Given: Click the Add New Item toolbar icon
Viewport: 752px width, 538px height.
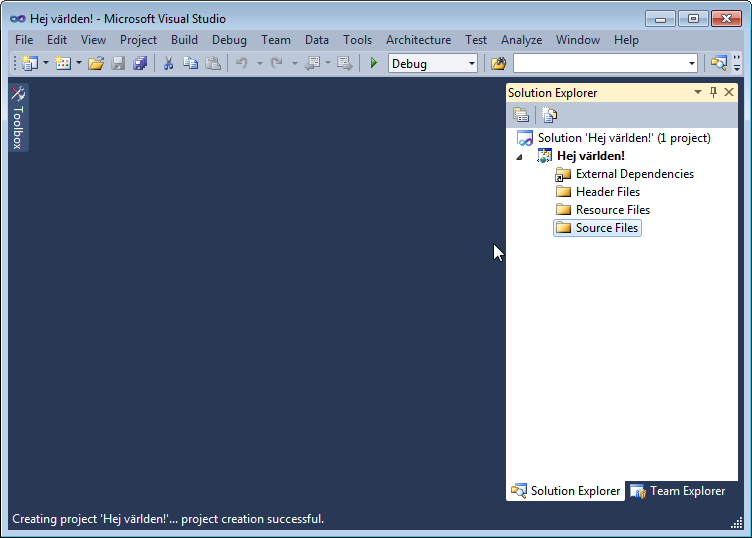Looking at the screenshot, I should click(63, 63).
